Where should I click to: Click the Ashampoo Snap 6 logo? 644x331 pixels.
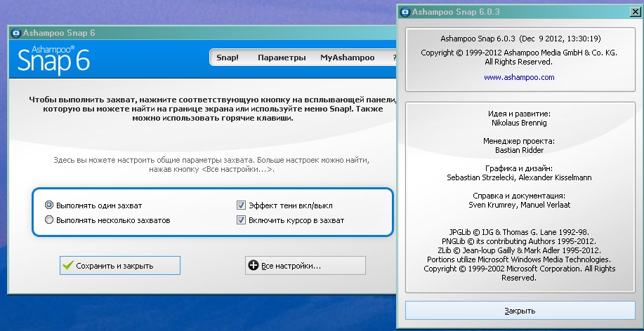pos(53,60)
